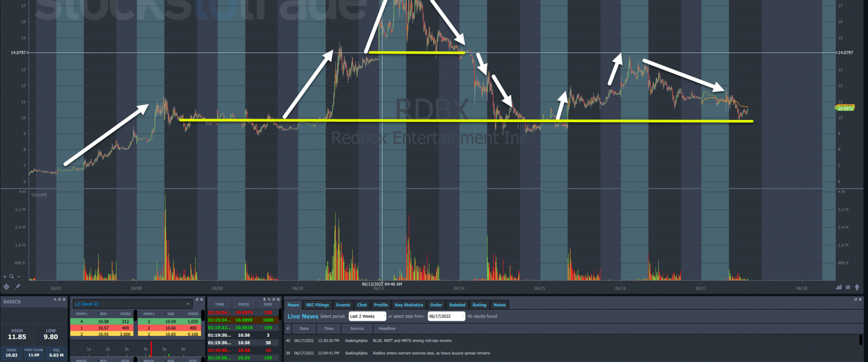868x362 pixels.
Task: Save the chart with disk icon
Action: pyautogui.click(x=848, y=287)
